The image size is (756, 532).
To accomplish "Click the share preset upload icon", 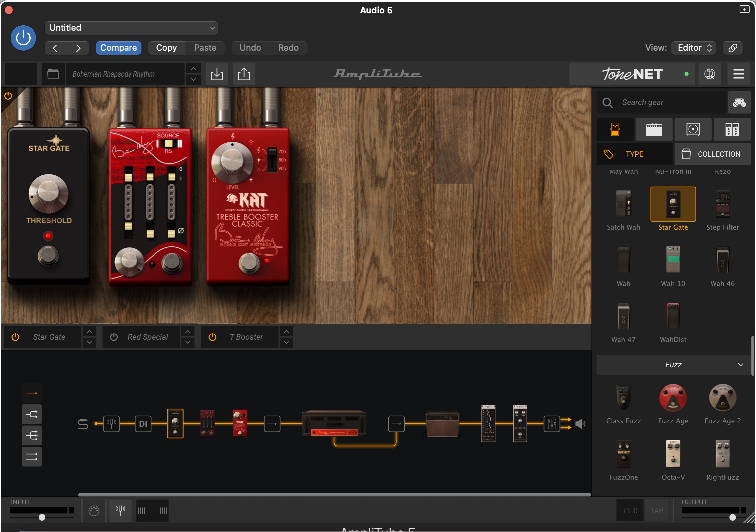I will [x=244, y=74].
